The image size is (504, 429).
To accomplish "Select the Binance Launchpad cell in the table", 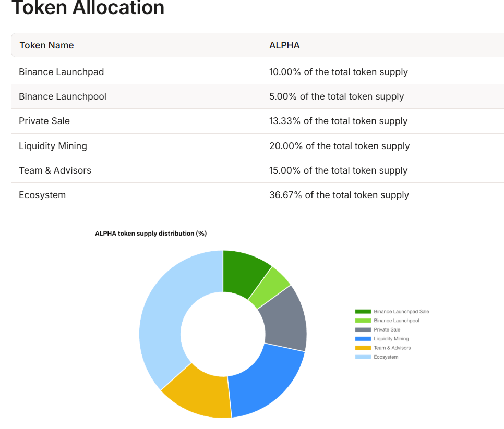I will click(61, 72).
